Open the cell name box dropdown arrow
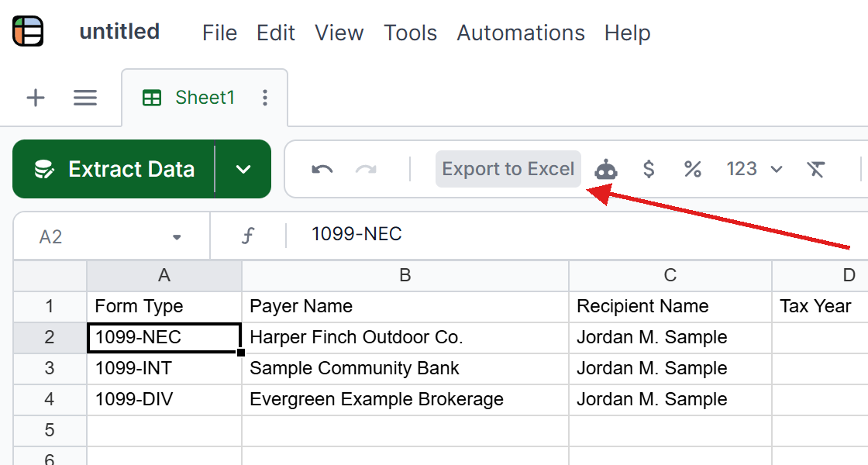The image size is (868, 465). [177, 237]
